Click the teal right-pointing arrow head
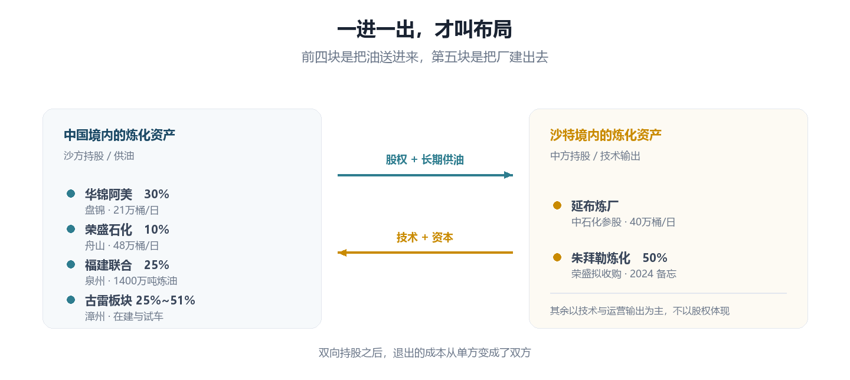The image size is (850, 380). (508, 175)
